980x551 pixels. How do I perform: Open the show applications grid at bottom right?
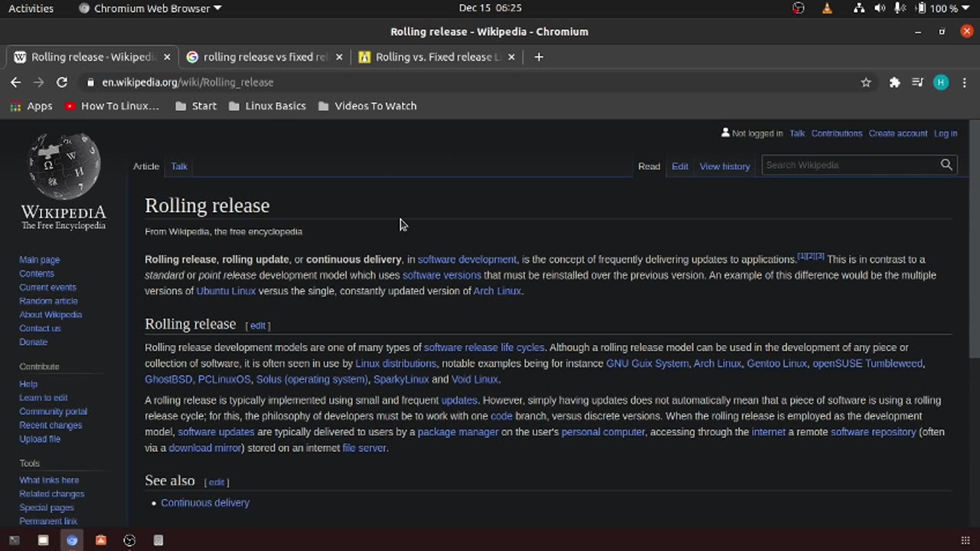point(964,540)
